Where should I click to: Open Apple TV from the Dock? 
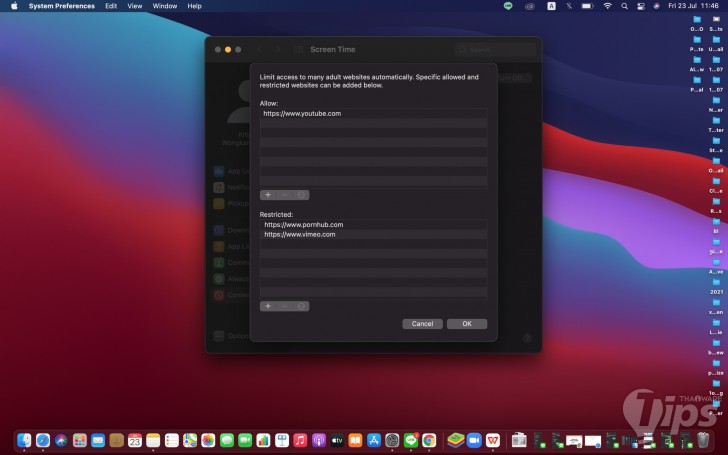point(337,440)
